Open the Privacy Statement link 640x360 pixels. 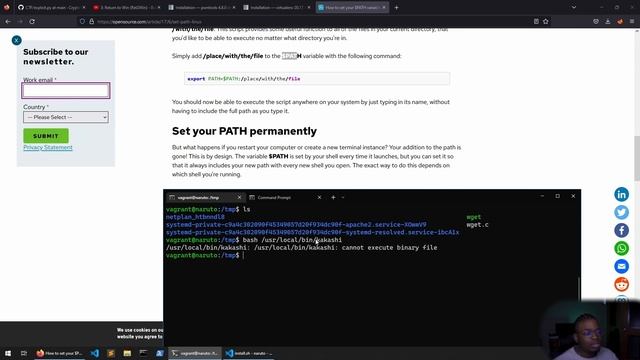click(x=48, y=147)
